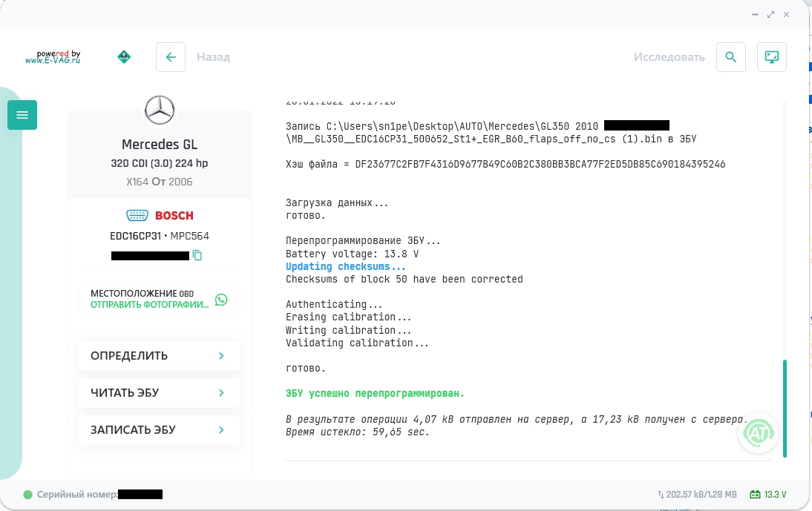The height and width of the screenshot is (511, 812).
Task: Click the log panel vertical scrollbar
Action: pos(785,408)
